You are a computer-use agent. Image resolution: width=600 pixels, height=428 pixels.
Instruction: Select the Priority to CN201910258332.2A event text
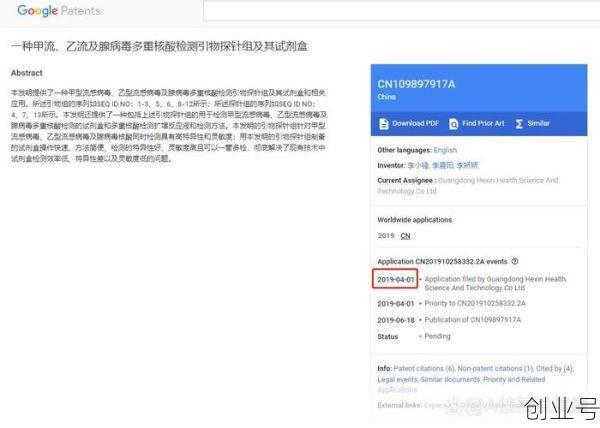(475, 303)
